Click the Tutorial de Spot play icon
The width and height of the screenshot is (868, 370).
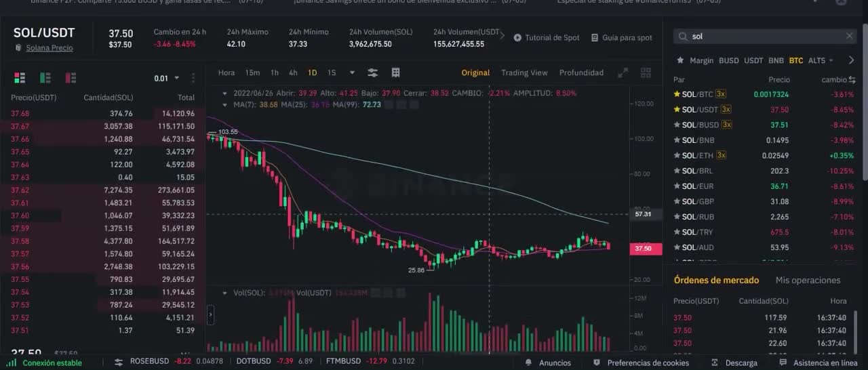517,38
